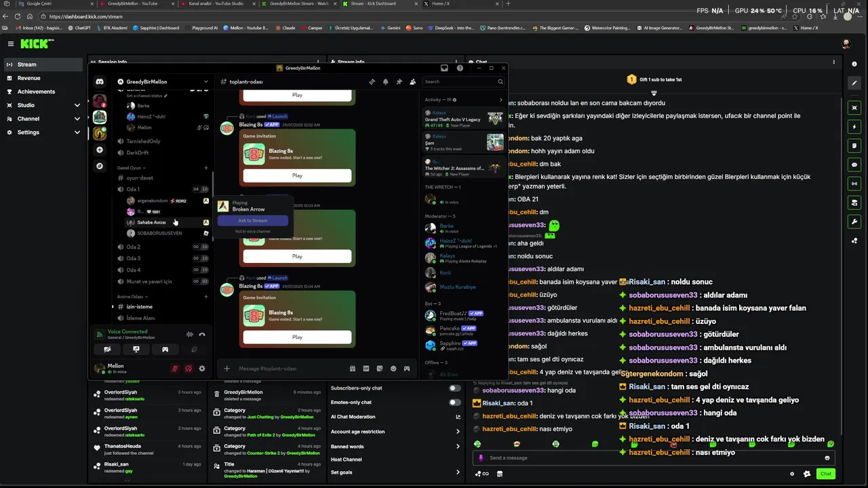This screenshot has height=488, width=868.
Task: Toggle Discord headphone deafen button
Action: pos(189,369)
